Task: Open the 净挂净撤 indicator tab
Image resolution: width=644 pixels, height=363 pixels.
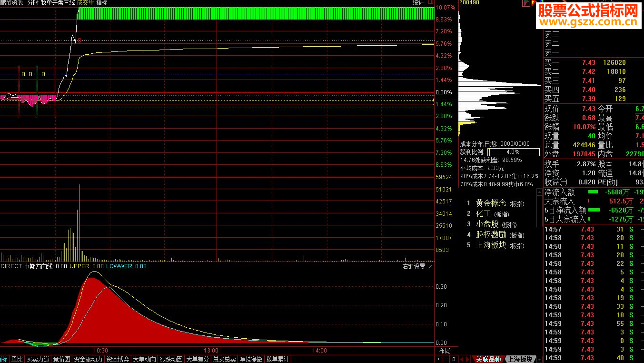Action: [251, 359]
